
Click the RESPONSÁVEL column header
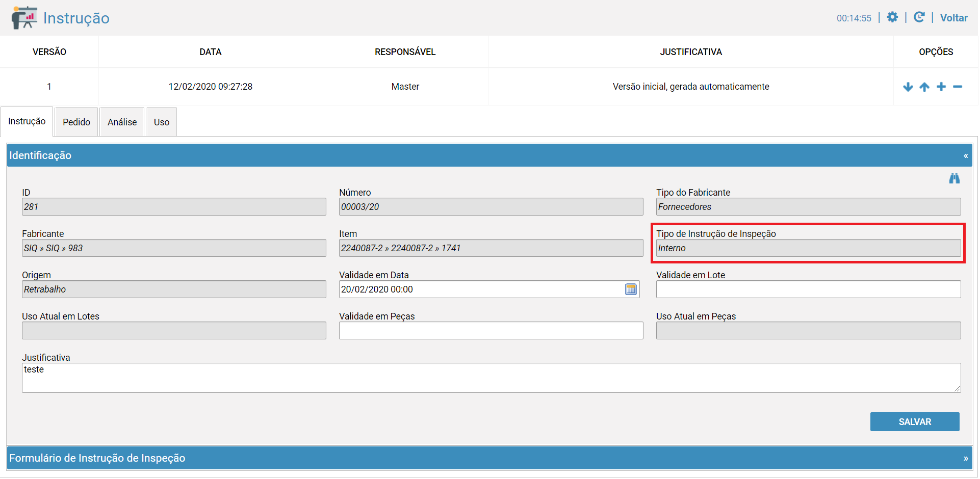point(405,52)
